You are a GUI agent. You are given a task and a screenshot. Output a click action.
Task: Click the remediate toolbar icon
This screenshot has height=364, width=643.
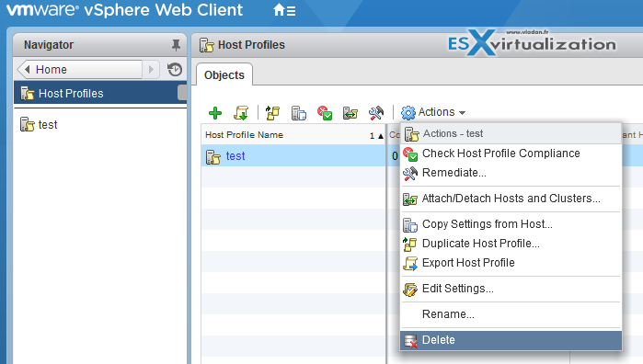tap(376, 113)
